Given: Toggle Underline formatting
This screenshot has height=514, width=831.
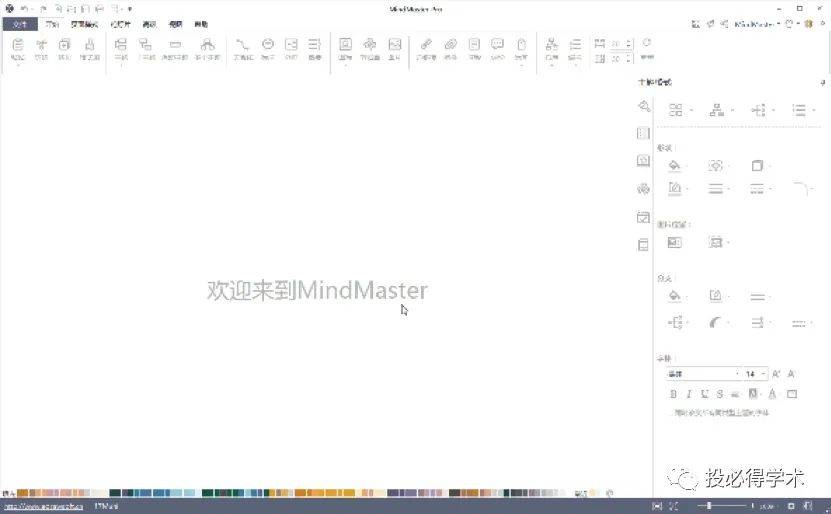Looking at the screenshot, I should pos(704,394).
